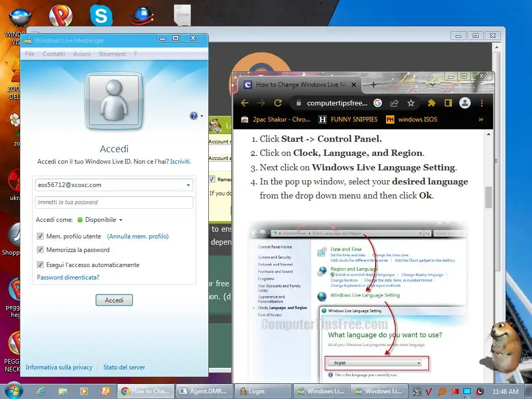532x399 pixels.
Task: Reload the Chrome page
Action: tap(278, 103)
